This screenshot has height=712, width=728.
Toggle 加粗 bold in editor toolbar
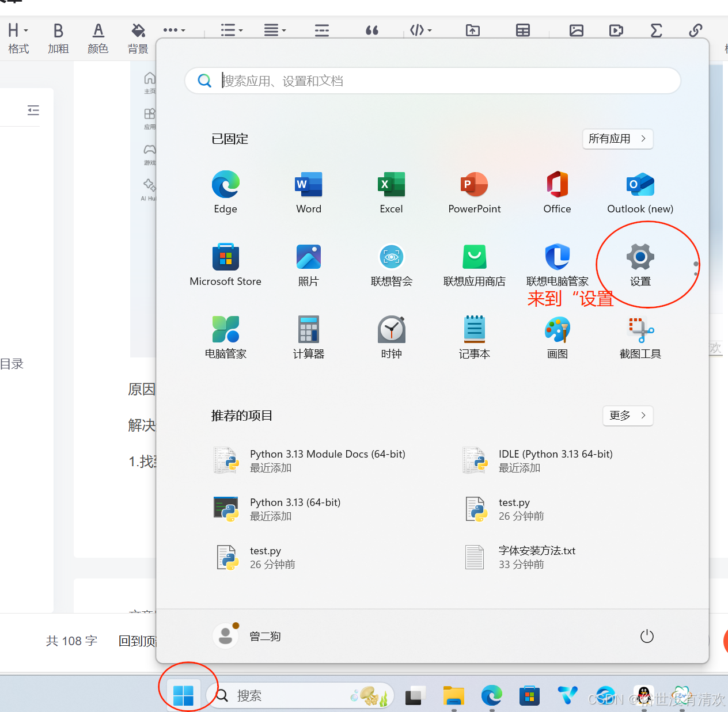click(58, 38)
